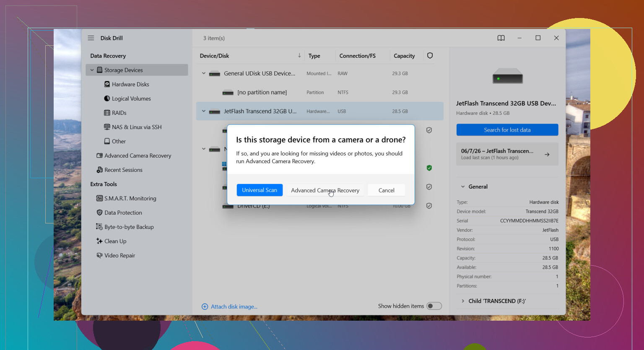This screenshot has height=350, width=644.
Task: Click the RAIDs icon
Action: (107, 113)
